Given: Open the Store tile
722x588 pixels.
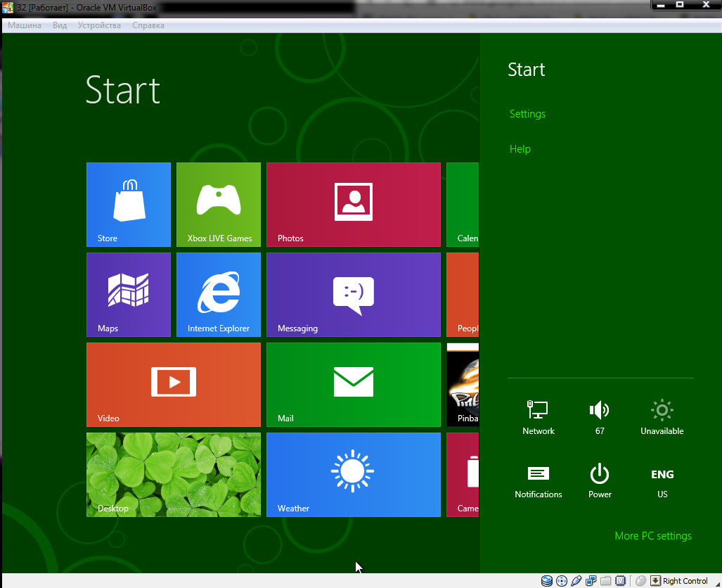Looking at the screenshot, I should pyautogui.click(x=129, y=205).
